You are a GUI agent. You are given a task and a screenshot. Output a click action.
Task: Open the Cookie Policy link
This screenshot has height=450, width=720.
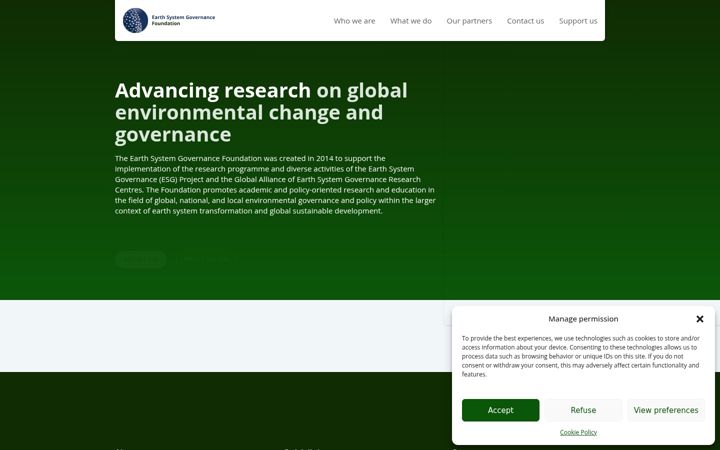click(578, 432)
